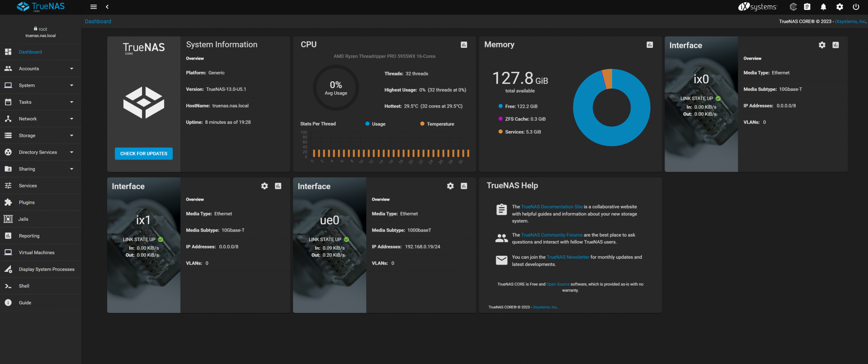868x364 pixels.
Task: Click the memory donut chart
Action: 612,107
